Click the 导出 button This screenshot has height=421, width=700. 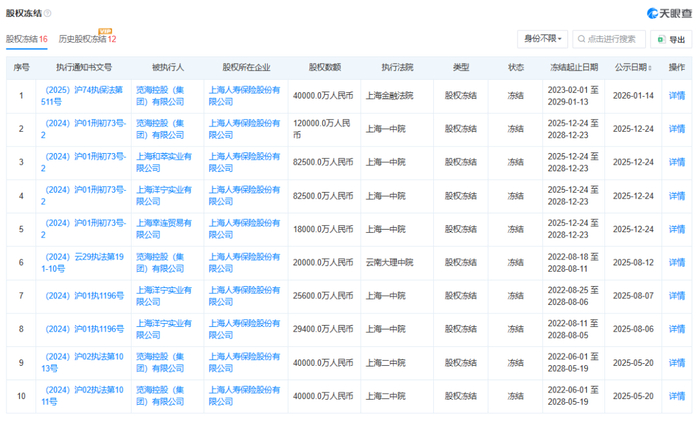(671, 39)
